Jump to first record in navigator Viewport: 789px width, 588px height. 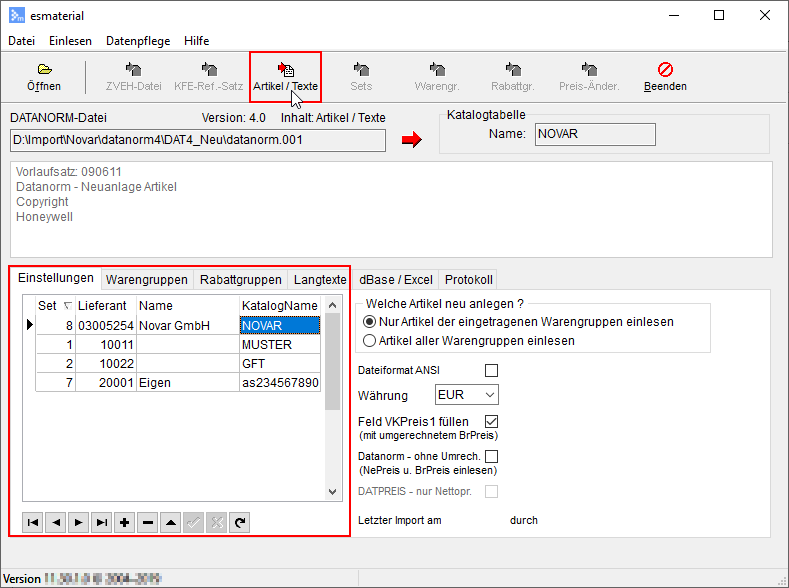click(x=33, y=522)
